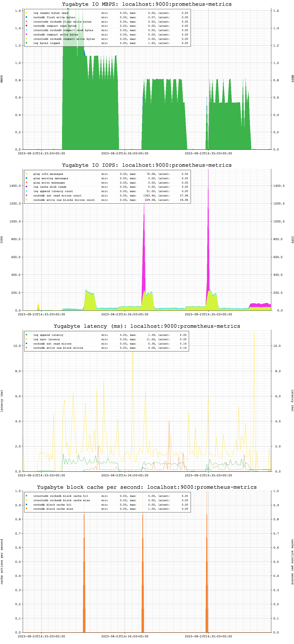294x644 pixels.
Task: Click the orange rocksdb block cache miss swatch
Action: coord(26,509)
